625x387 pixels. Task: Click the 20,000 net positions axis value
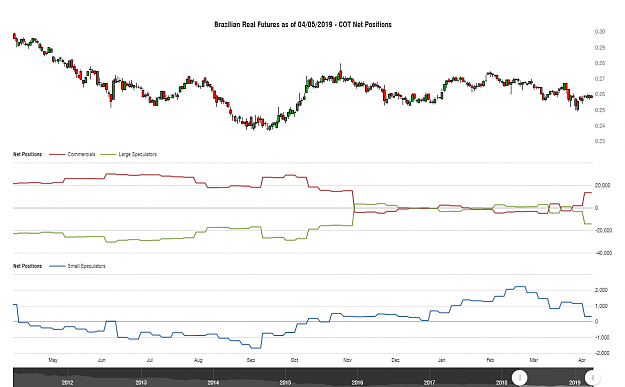point(602,185)
